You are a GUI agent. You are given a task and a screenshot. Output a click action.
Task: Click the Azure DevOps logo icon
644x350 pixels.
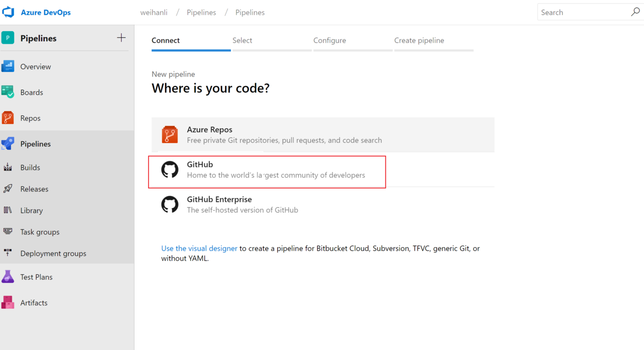coord(8,12)
